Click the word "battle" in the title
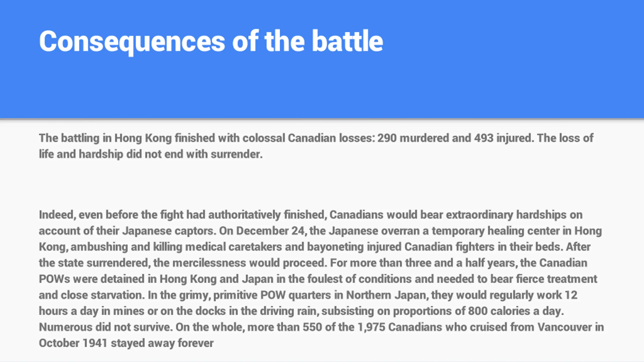The height and width of the screenshot is (362, 644). point(347,41)
